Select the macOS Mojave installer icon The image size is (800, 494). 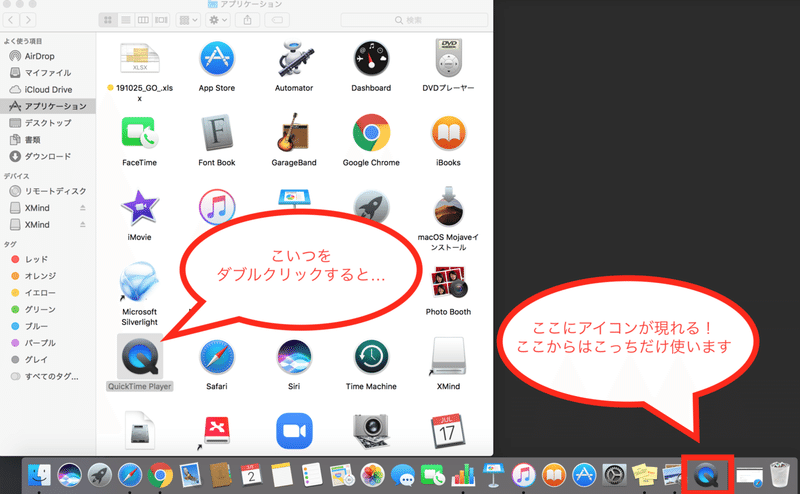pyautogui.click(x=448, y=207)
